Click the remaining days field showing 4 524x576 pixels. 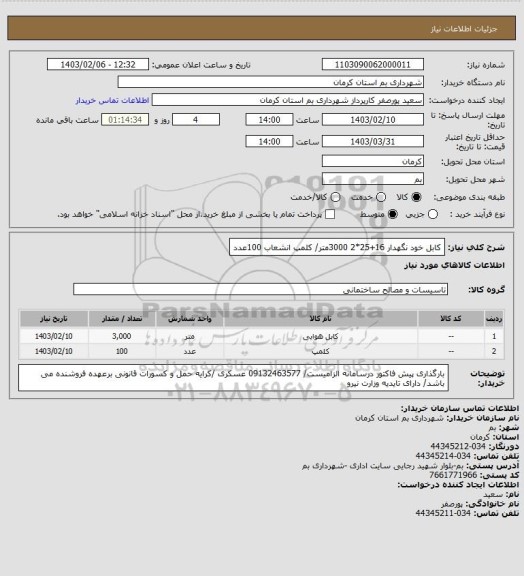196,120
